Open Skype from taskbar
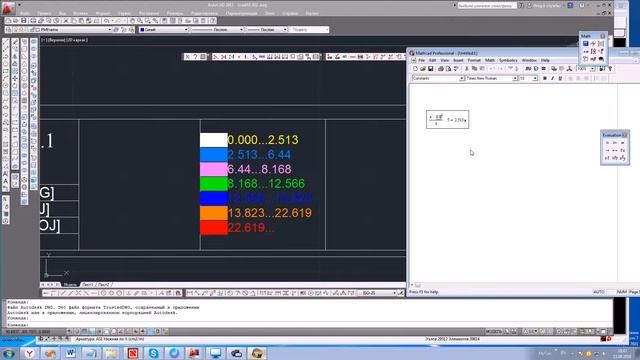 153,353
